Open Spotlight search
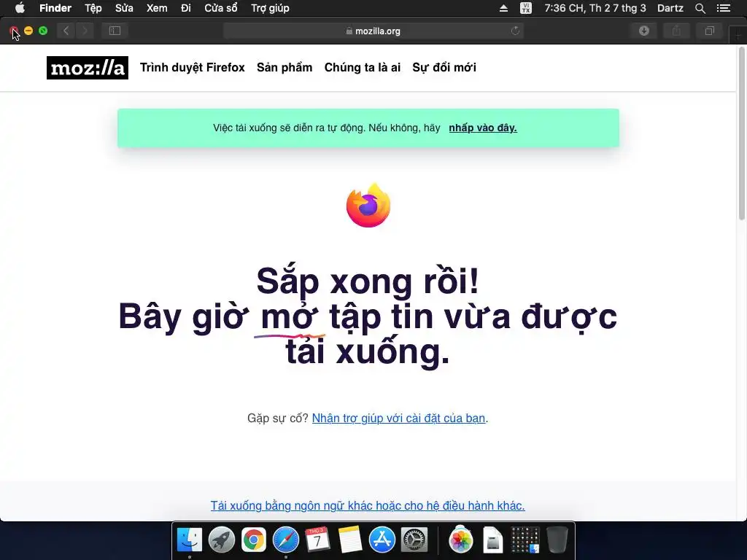The height and width of the screenshot is (560, 747). (x=700, y=8)
